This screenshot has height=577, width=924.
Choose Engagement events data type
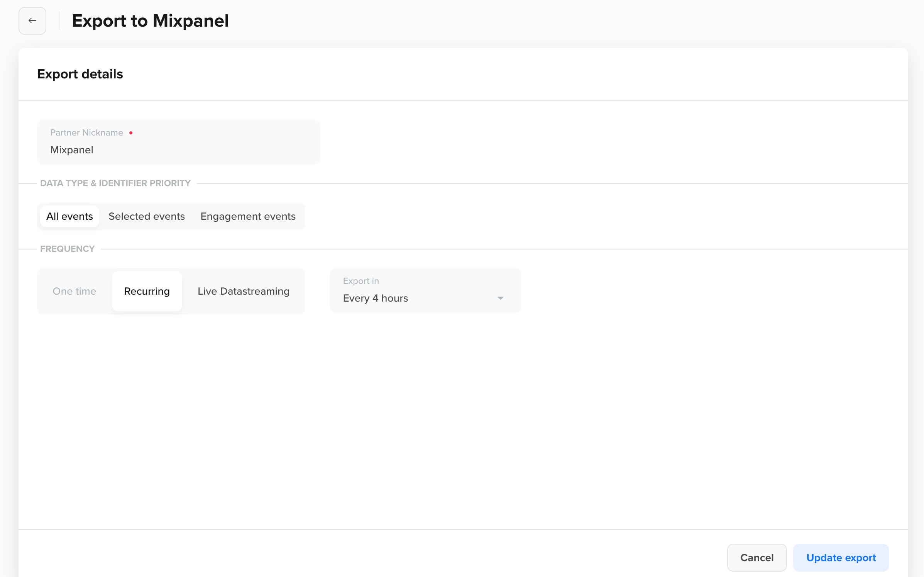click(248, 216)
